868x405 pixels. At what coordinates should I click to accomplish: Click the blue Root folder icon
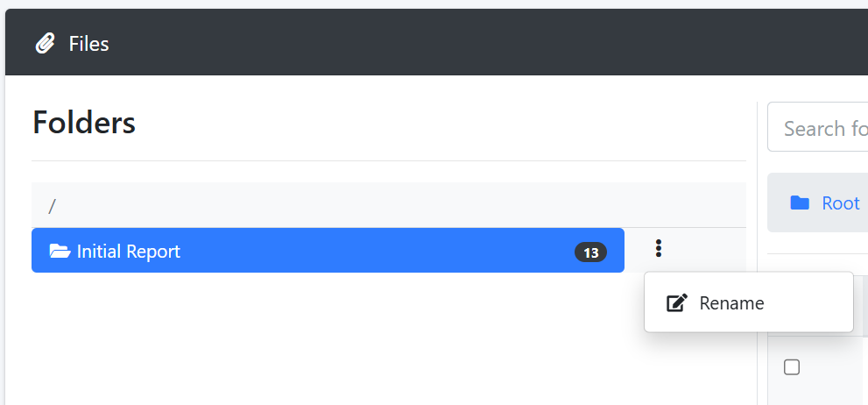[800, 203]
